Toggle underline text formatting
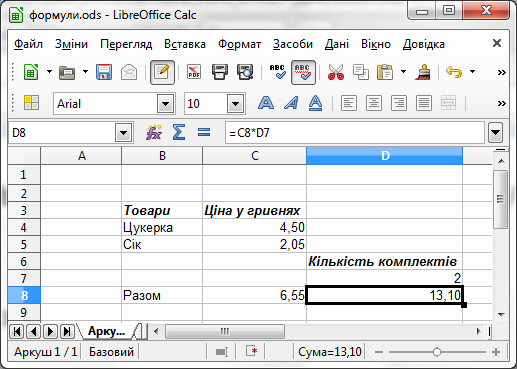The width and height of the screenshot is (517, 369). (x=315, y=103)
